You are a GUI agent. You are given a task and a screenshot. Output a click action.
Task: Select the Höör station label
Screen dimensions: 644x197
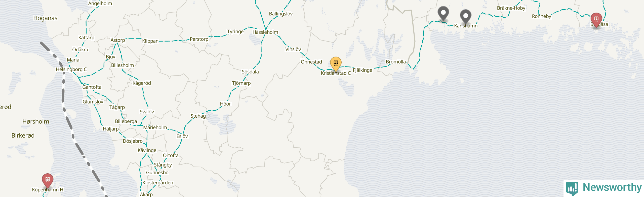225,104
